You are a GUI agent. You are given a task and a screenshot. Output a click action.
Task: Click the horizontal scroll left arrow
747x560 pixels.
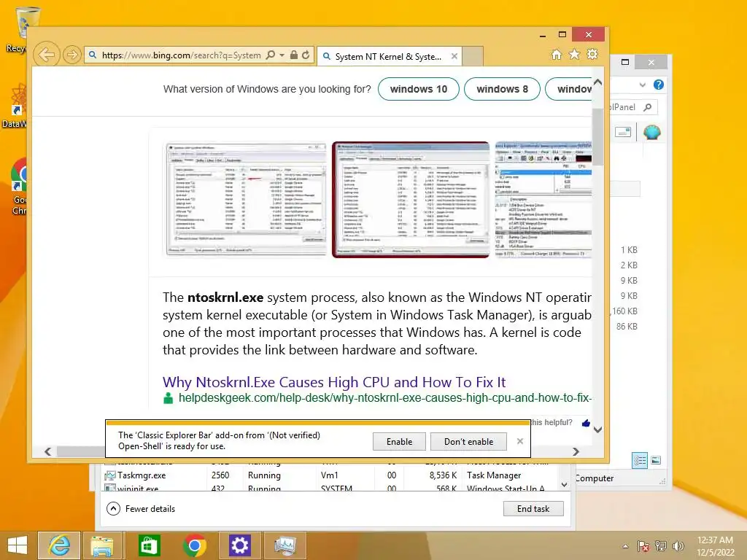[x=47, y=451]
